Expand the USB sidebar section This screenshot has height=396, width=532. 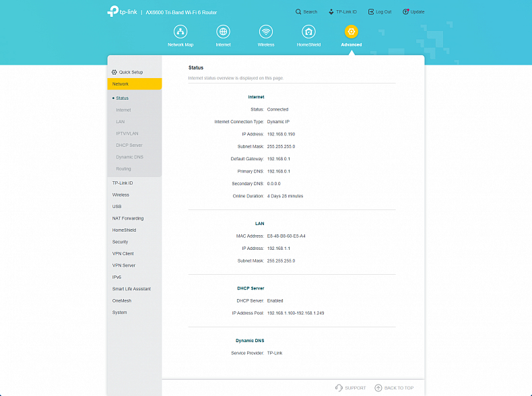(117, 207)
